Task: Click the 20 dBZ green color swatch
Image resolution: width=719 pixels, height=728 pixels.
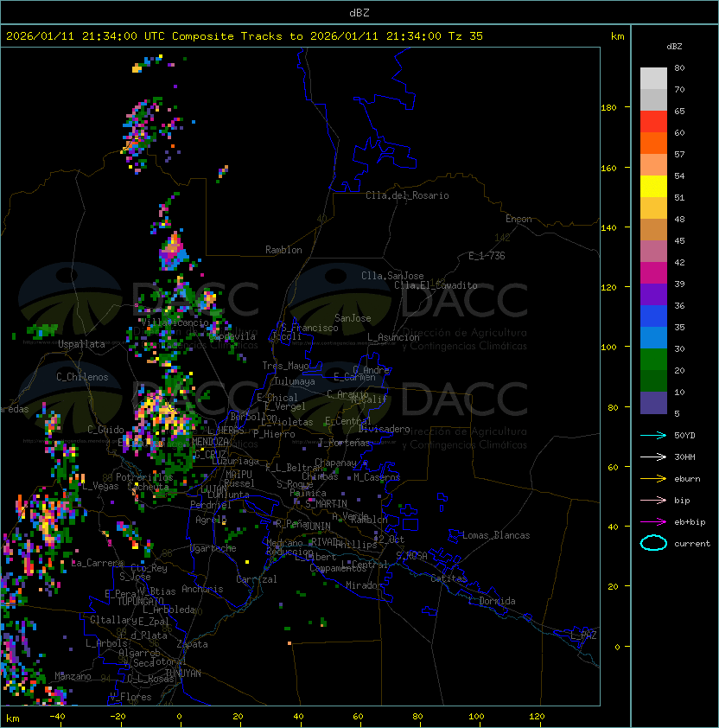Action: [x=653, y=380]
